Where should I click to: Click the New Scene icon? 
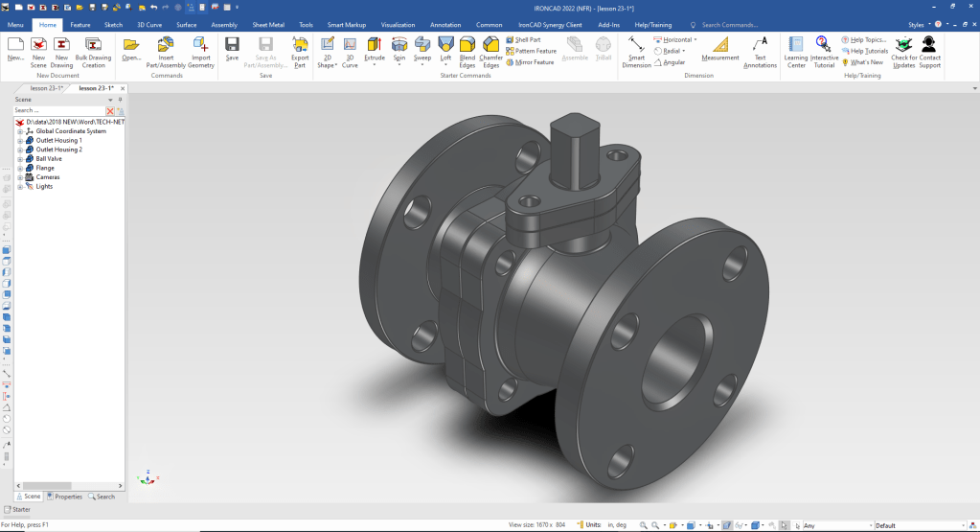[38, 44]
